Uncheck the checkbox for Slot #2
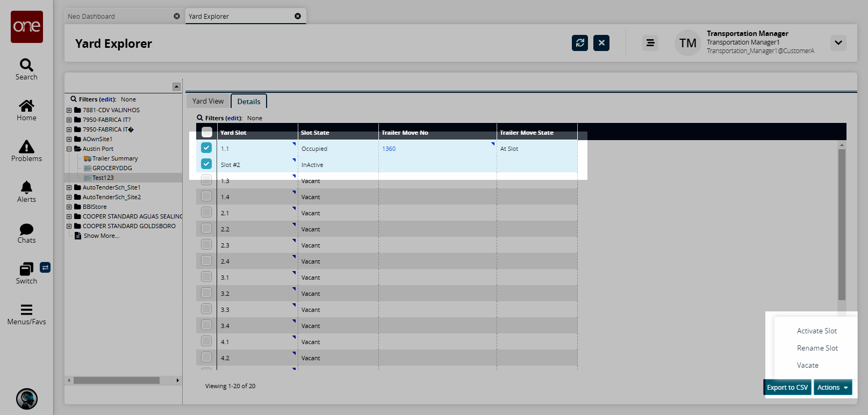Image resolution: width=868 pixels, height=415 pixels. [x=206, y=164]
